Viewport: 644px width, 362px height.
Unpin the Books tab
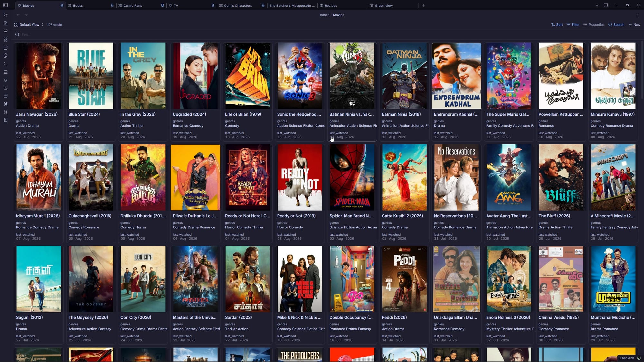[112, 5]
